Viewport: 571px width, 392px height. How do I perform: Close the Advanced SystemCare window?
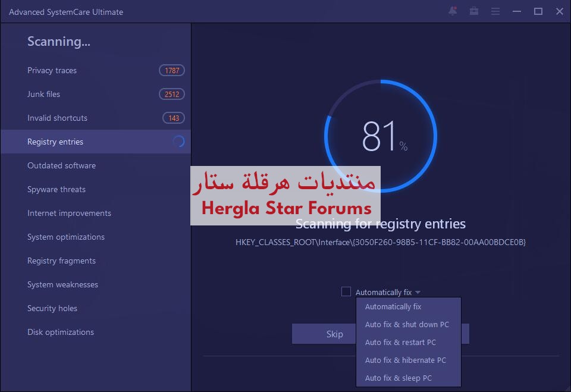pos(560,12)
